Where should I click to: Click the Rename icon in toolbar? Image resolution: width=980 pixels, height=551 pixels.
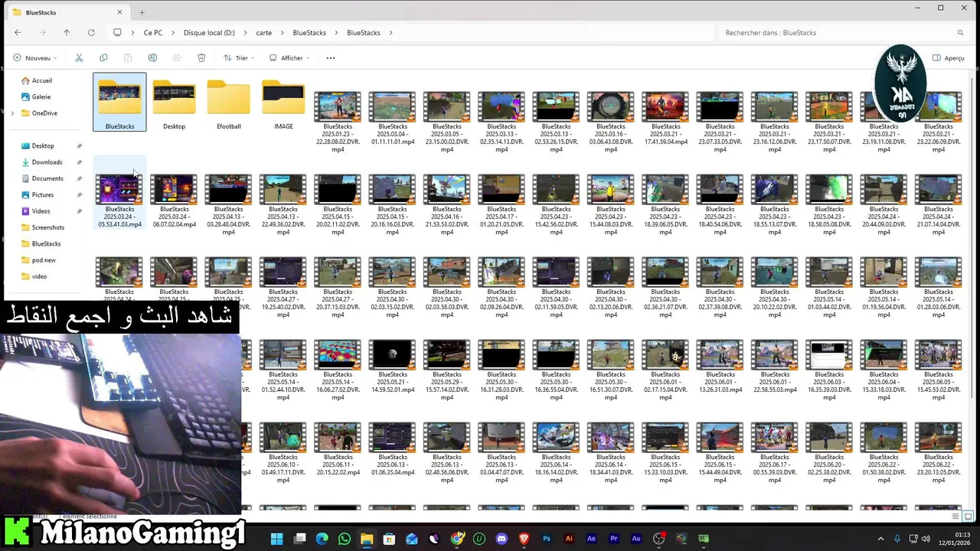tap(152, 58)
